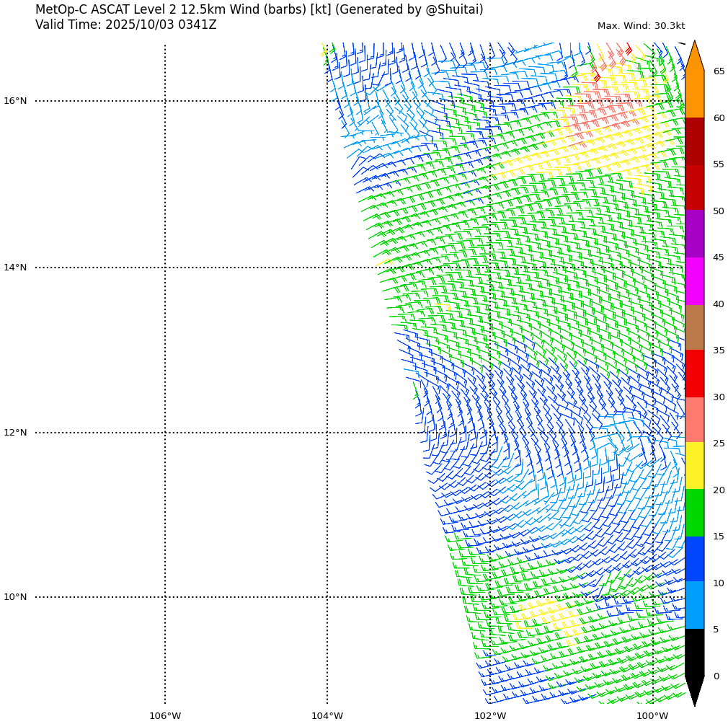Select the 104°W longitude axis label
The width and height of the screenshot is (728, 724).
(327, 716)
